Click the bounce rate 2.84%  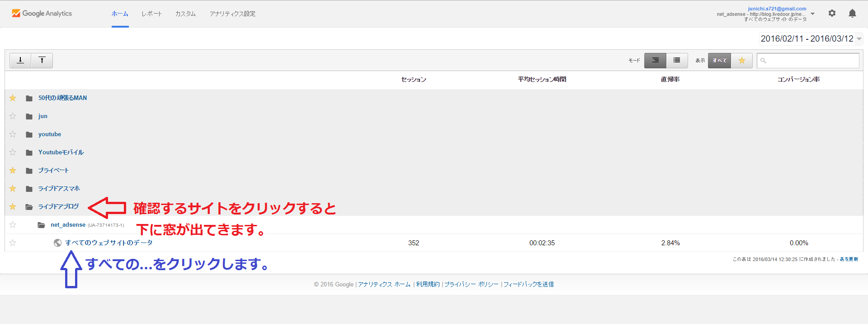pos(670,243)
